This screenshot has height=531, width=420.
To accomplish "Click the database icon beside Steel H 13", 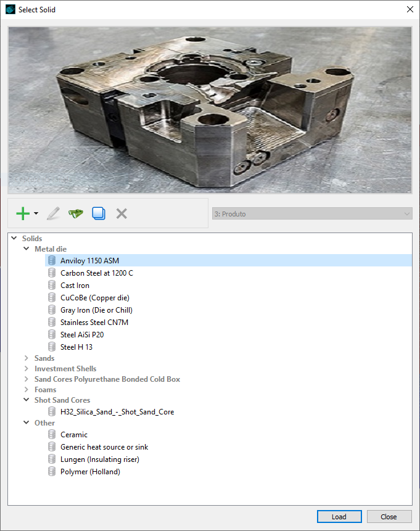I will (x=52, y=347).
